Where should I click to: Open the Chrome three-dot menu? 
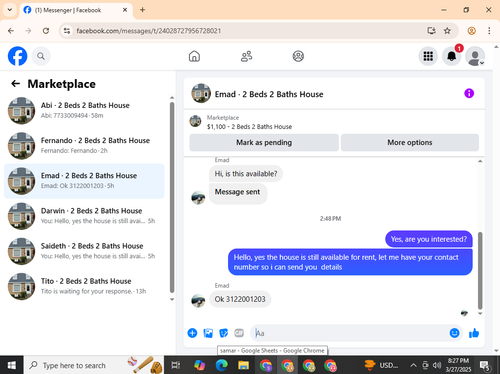[489, 31]
